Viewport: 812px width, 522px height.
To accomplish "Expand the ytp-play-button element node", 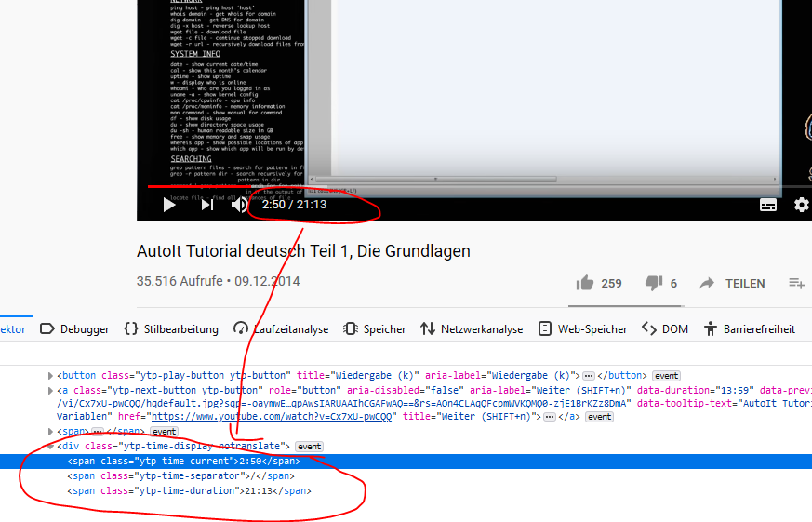I will pyautogui.click(x=50, y=375).
